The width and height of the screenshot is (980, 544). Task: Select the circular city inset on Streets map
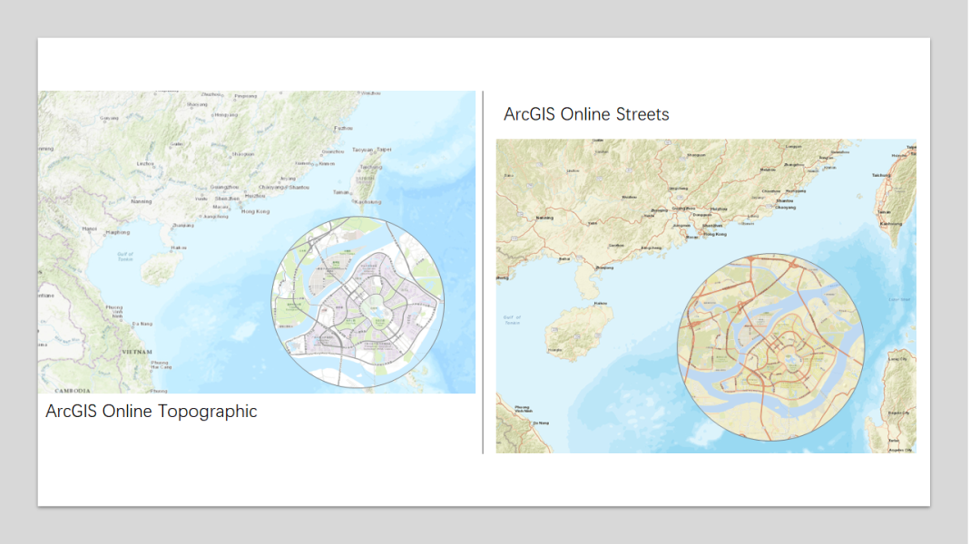pos(770,347)
